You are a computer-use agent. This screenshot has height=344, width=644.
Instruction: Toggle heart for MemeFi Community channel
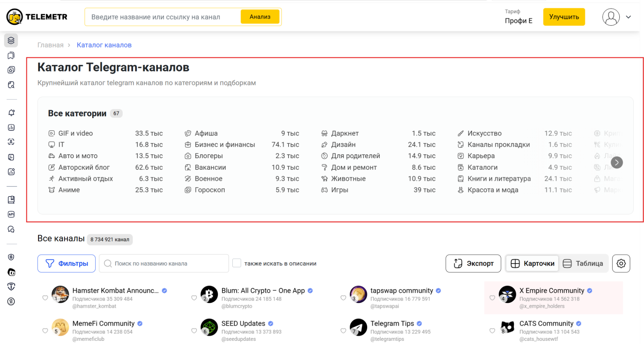coord(45,331)
